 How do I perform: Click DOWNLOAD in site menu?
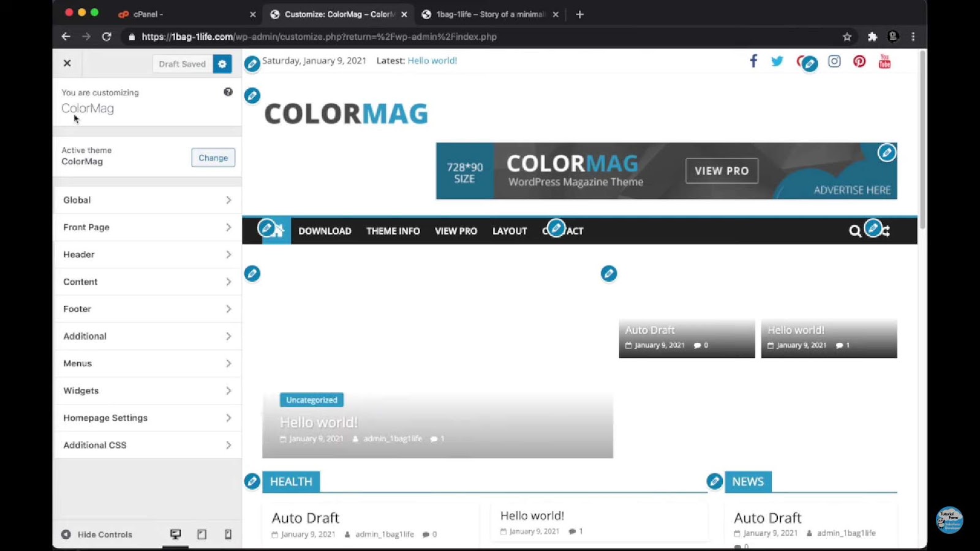tap(325, 231)
